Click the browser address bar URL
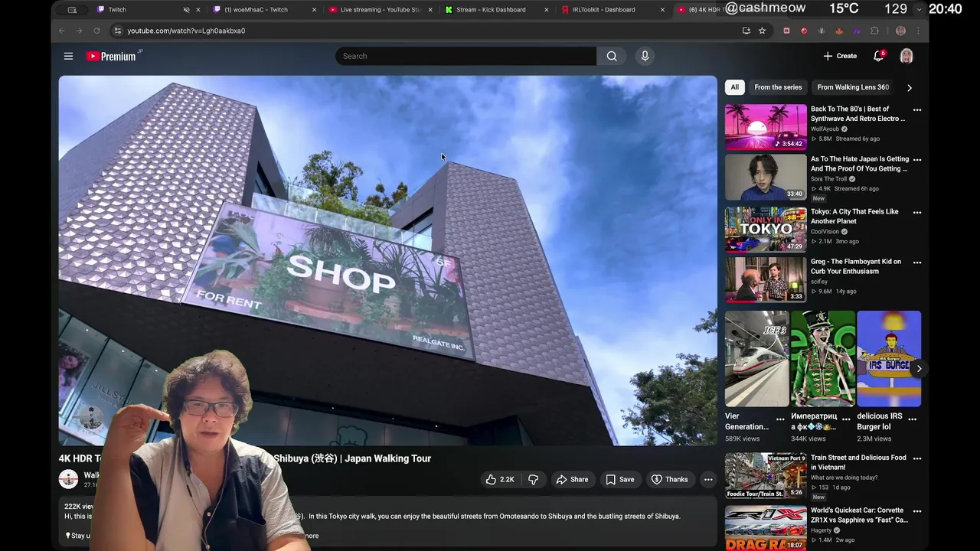 [186, 31]
